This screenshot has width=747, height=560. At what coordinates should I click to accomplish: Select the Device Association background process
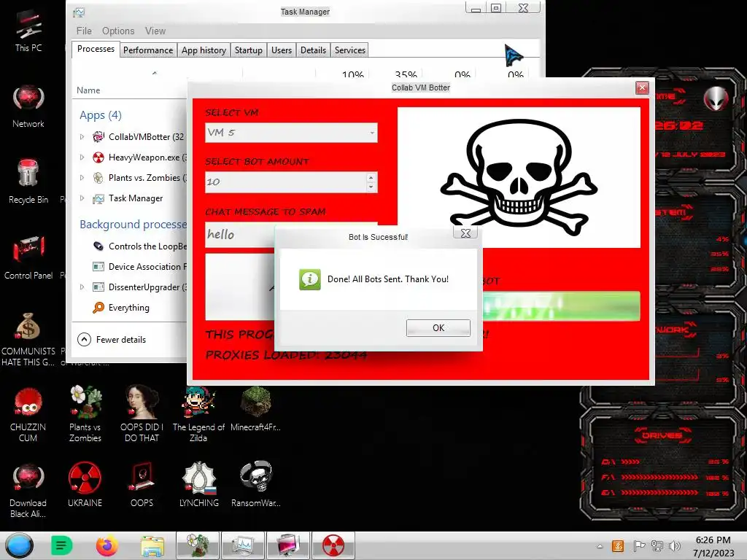click(139, 267)
